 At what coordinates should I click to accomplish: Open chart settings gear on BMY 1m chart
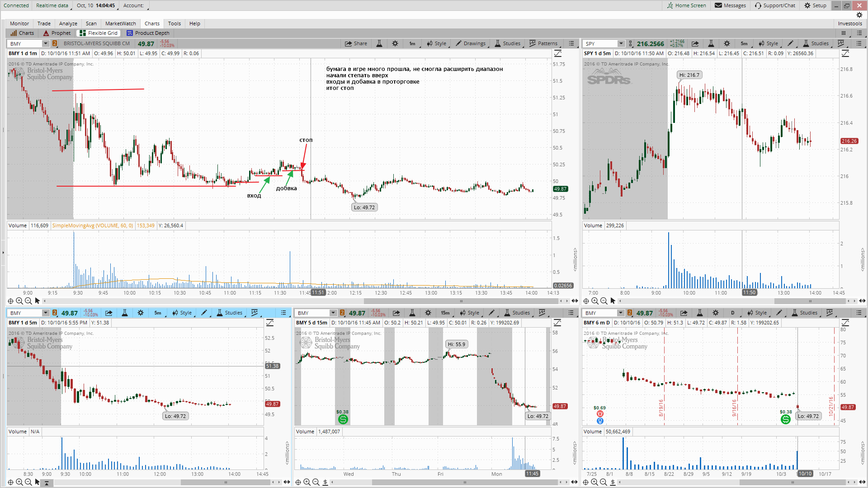pos(395,43)
